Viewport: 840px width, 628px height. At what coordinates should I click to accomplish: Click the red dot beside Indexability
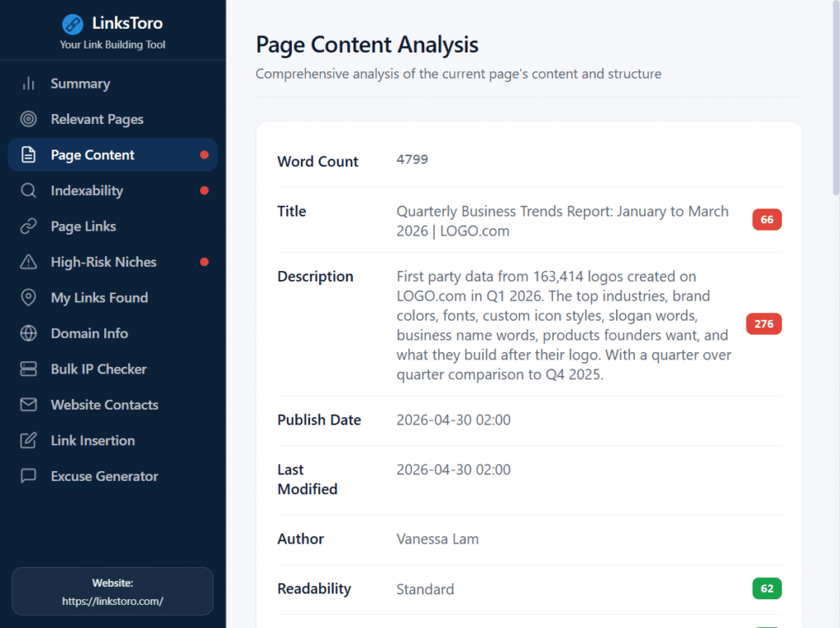pyautogui.click(x=204, y=190)
